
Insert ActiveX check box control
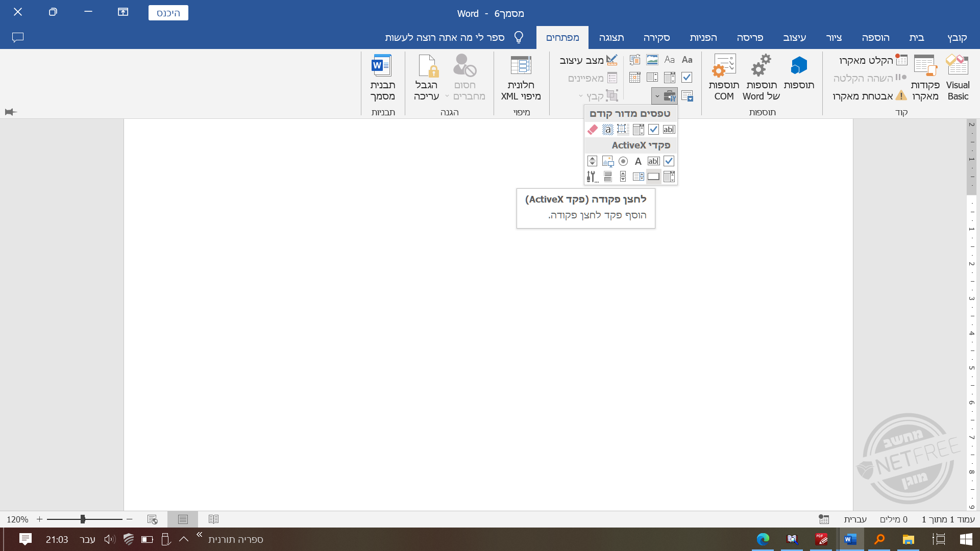[669, 161]
